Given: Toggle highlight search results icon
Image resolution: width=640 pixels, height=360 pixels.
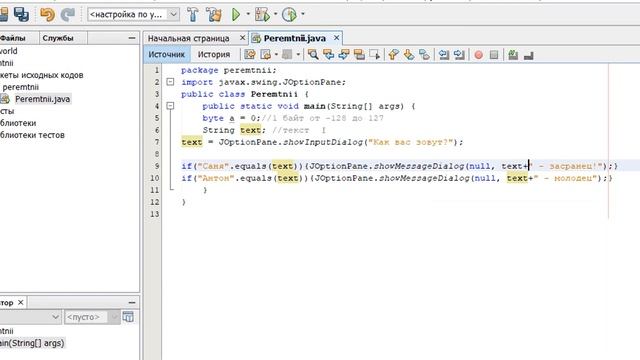Looking at the screenshot, I should 360,54.
